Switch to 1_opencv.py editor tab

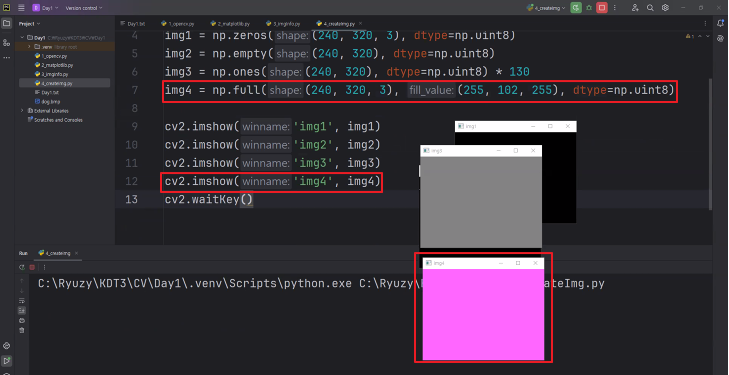[x=177, y=23]
